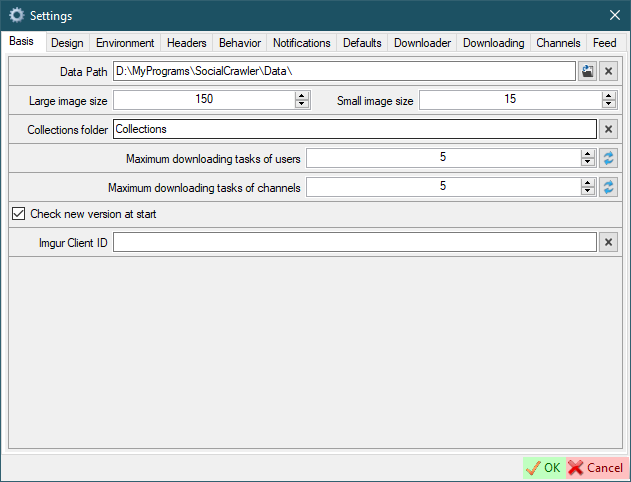
Task: Increase maximum downloading tasks of users
Action: coord(588,154)
